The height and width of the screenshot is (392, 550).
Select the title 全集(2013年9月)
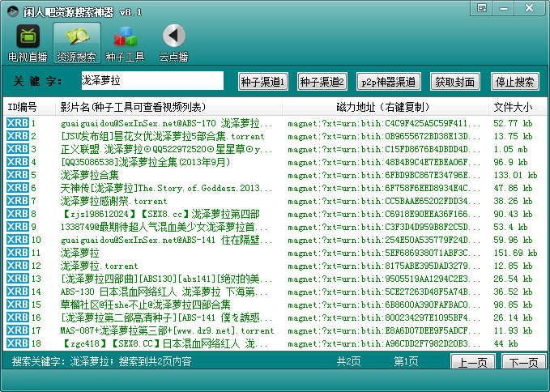click(146, 162)
